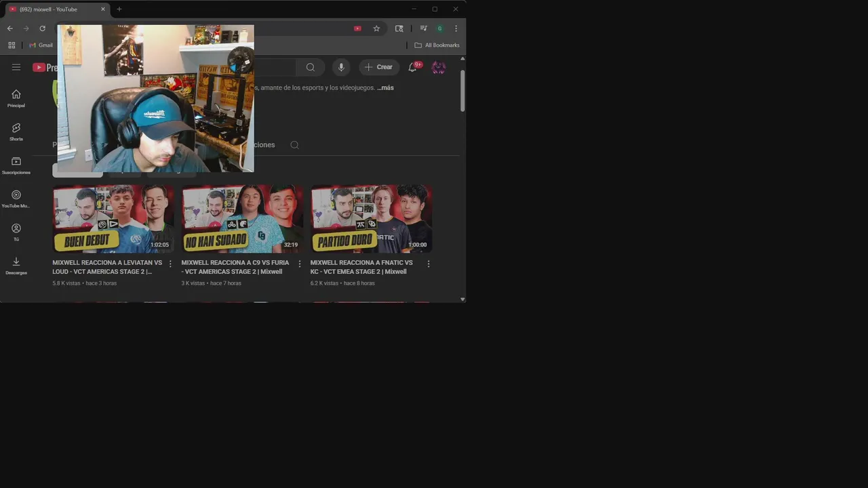This screenshot has width=868, height=488.
Task: Open Descargas in the sidebar
Action: pyautogui.click(x=16, y=266)
